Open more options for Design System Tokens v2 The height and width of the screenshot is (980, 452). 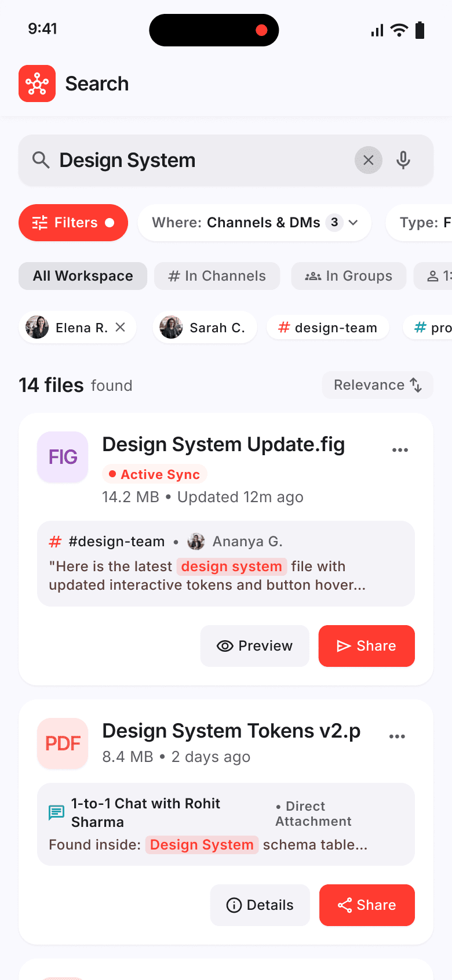pyautogui.click(x=397, y=736)
